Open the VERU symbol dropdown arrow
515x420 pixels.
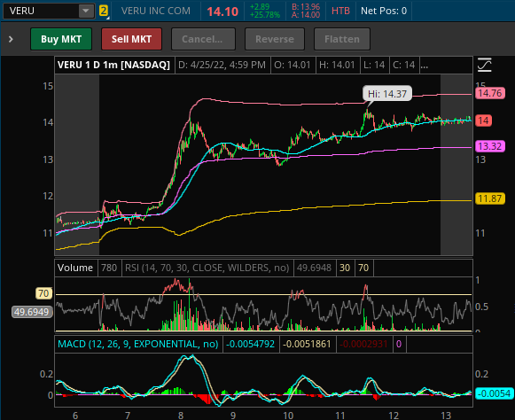pyautogui.click(x=86, y=11)
